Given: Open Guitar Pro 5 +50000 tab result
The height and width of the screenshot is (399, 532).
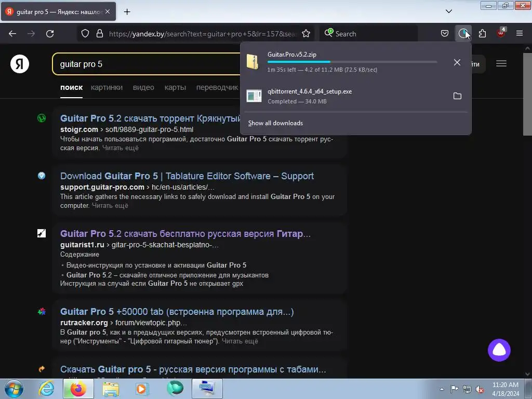Looking at the screenshot, I should pos(177,312).
